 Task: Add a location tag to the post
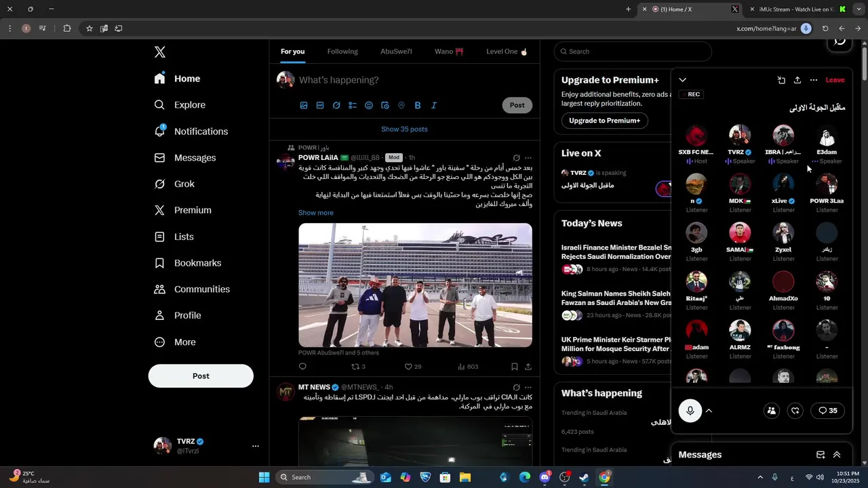[x=401, y=105]
